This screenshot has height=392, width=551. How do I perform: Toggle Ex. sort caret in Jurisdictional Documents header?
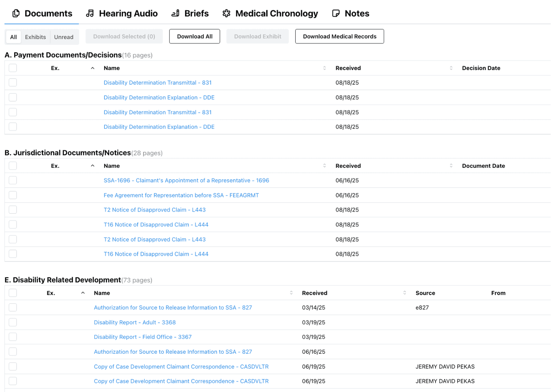click(93, 166)
